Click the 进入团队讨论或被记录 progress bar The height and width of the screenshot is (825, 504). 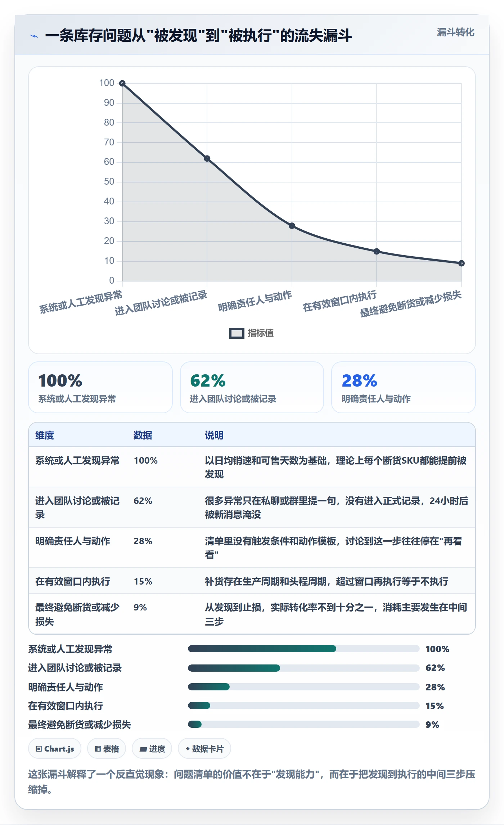[303, 668]
